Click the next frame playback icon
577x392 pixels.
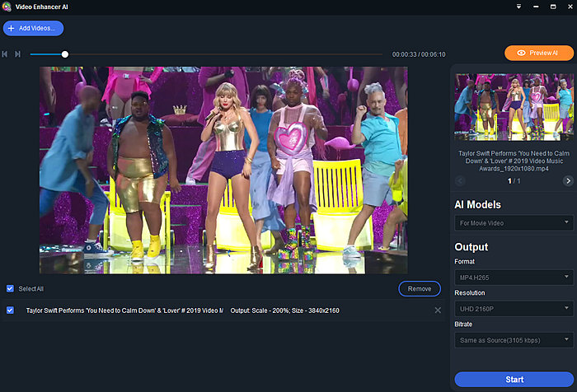point(18,54)
